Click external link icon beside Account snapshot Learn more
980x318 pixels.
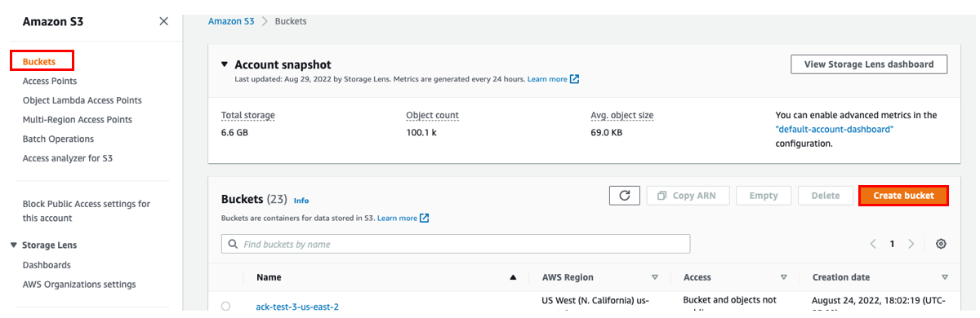click(574, 79)
